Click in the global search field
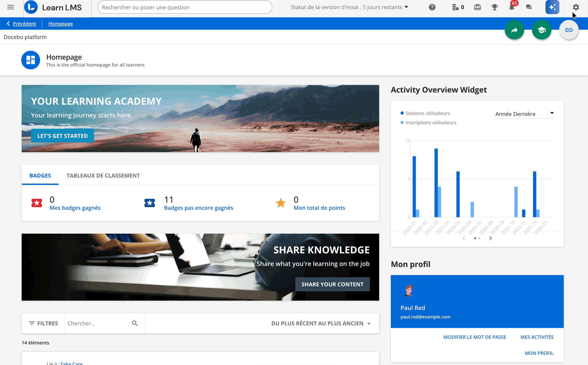588x365 pixels. [x=185, y=7]
